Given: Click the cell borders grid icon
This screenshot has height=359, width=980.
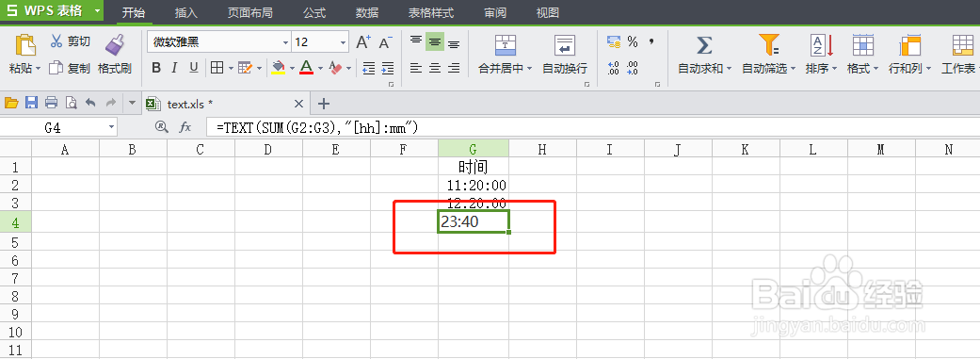Looking at the screenshot, I should 217,68.
